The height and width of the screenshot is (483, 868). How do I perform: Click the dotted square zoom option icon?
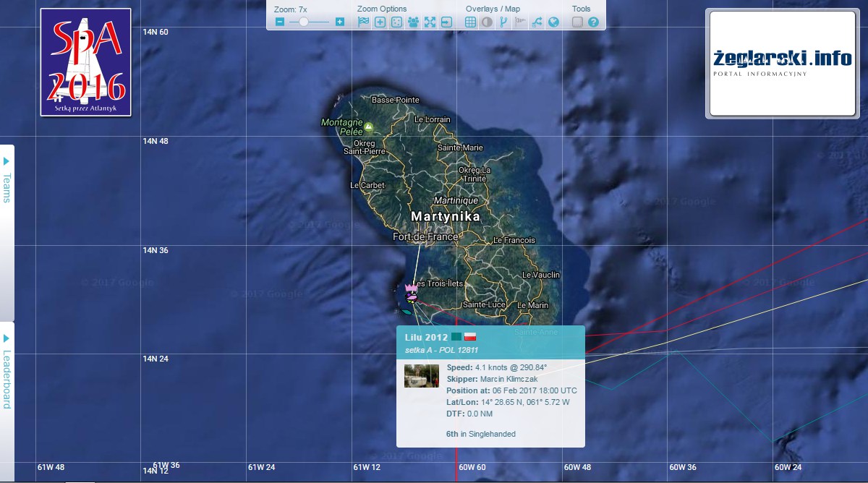[396, 22]
